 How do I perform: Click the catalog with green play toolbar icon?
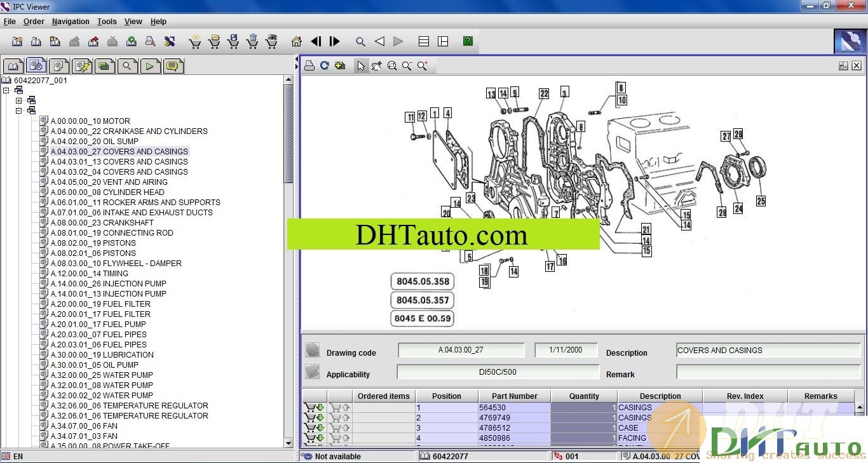pos(132,42)
